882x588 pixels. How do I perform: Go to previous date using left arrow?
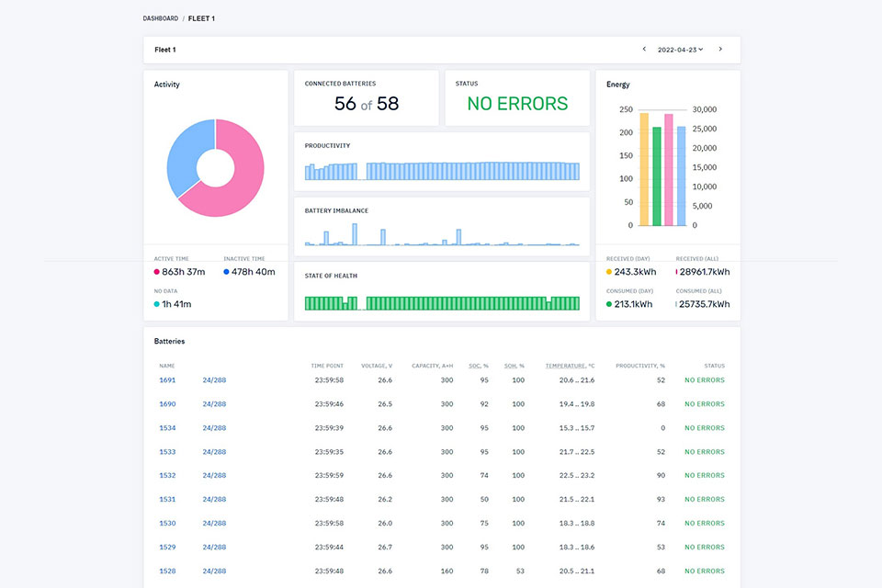click(644, 49)
